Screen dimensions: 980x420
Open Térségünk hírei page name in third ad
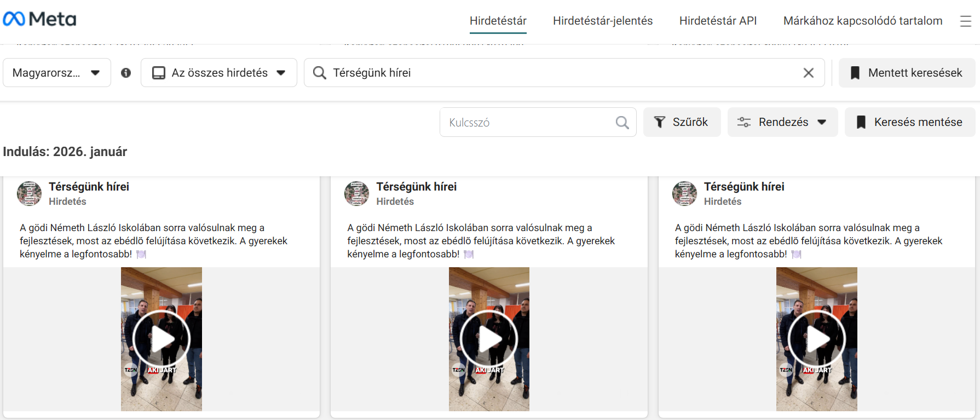point(743,187)
